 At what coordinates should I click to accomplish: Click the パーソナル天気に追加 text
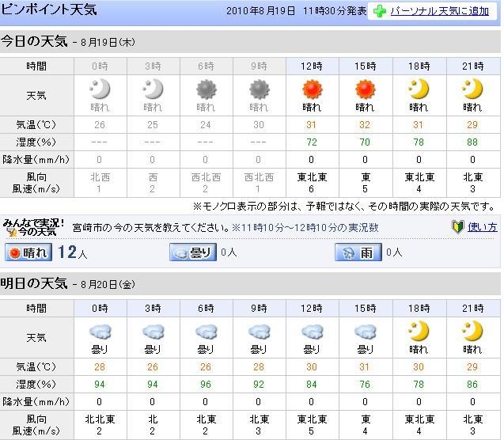(441, 11)
